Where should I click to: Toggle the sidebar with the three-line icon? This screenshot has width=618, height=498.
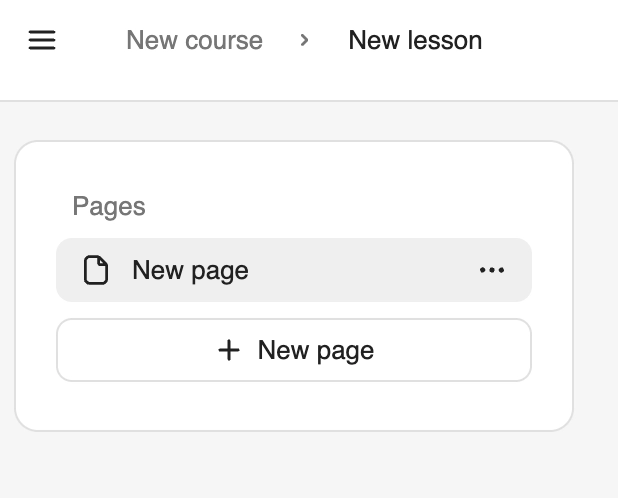click(42, 40)
